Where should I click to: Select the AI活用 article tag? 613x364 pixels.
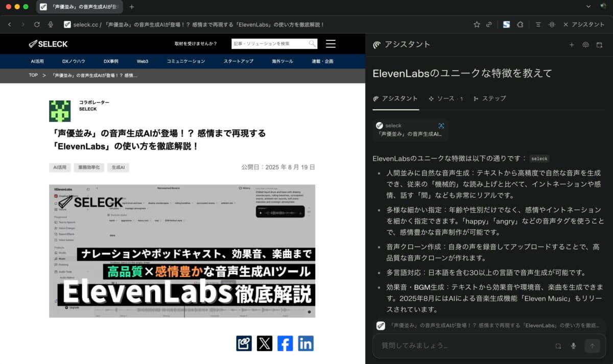60,167
